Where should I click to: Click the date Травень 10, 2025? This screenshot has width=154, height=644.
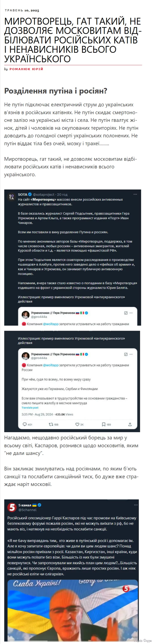pyautogui.click(x=22, y=11)
